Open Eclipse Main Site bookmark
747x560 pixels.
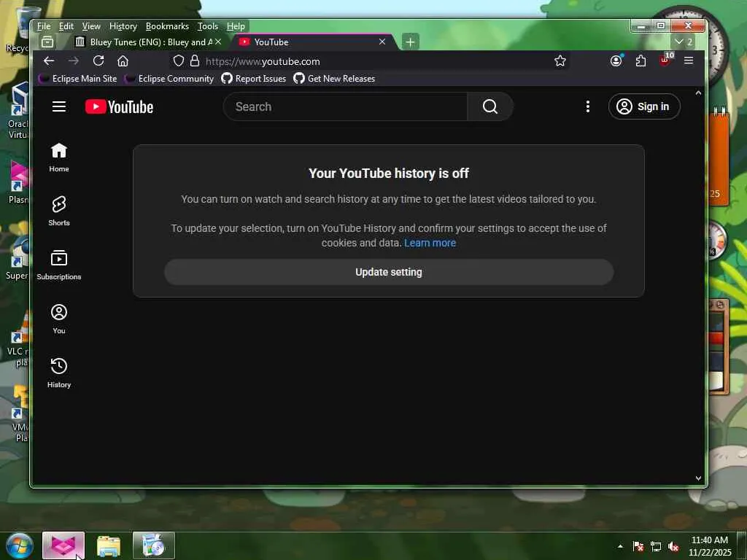(x=77, y=79)
